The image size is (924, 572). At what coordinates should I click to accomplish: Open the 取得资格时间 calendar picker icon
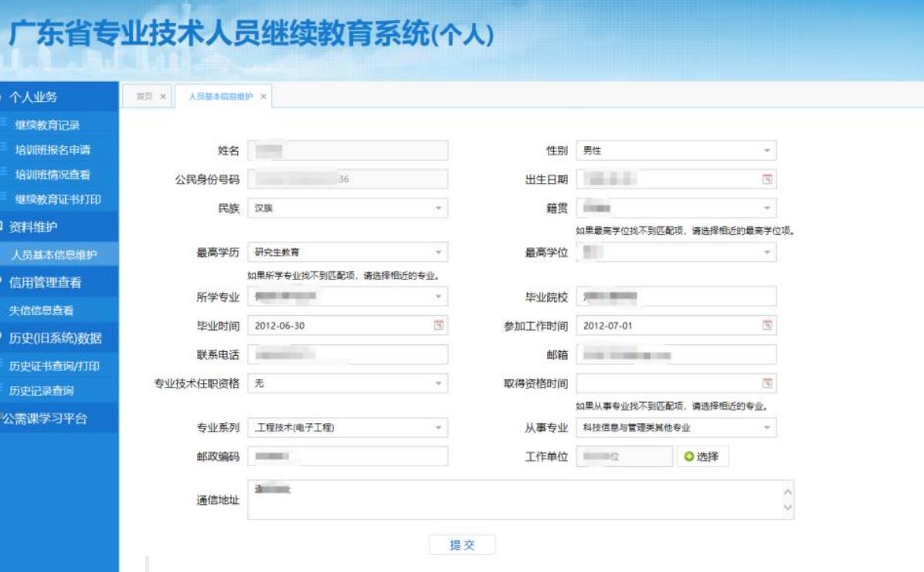click(x=767, y=384)
